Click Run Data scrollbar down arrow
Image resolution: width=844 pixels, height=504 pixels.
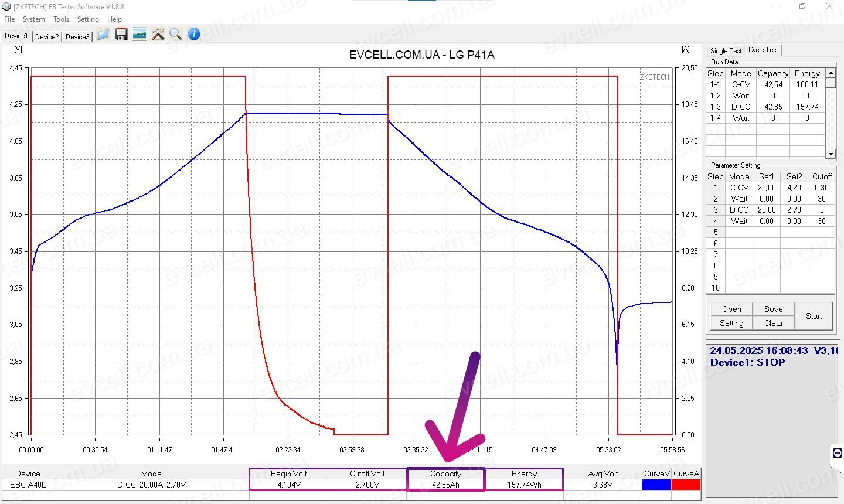coord(831,154)
